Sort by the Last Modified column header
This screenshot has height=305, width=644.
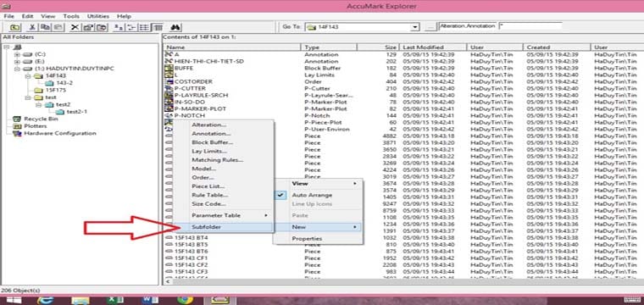[432, 47]
